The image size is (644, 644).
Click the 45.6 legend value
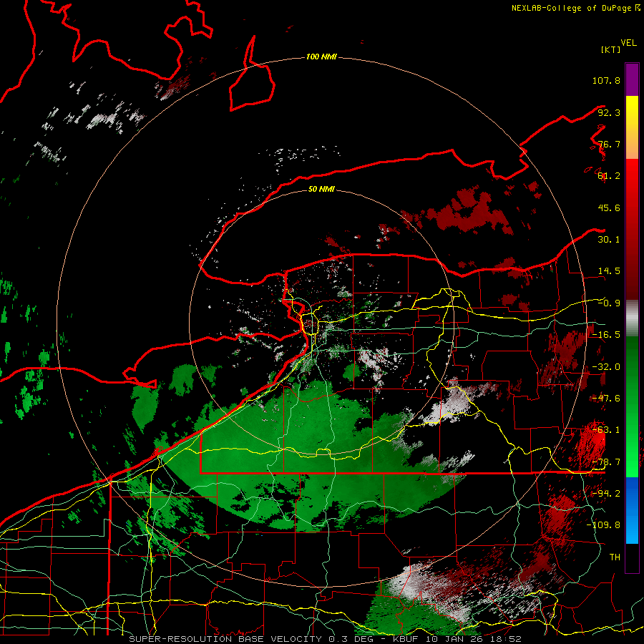tap(609, 208)
